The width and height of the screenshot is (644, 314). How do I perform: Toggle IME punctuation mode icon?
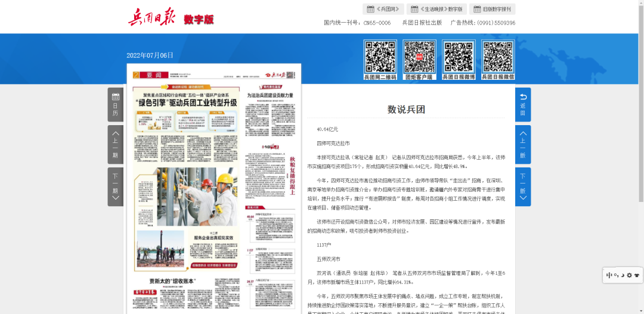(x=617, y=275)
